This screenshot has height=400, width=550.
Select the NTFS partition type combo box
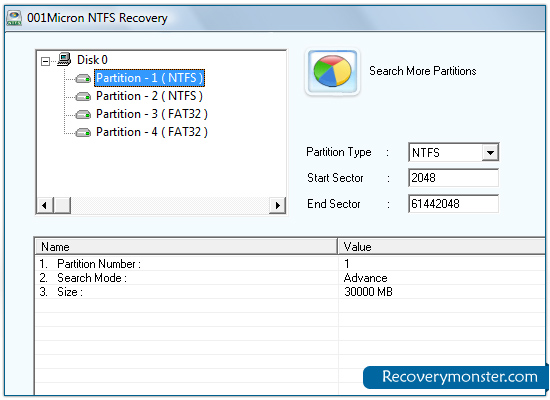pos(453,153)
